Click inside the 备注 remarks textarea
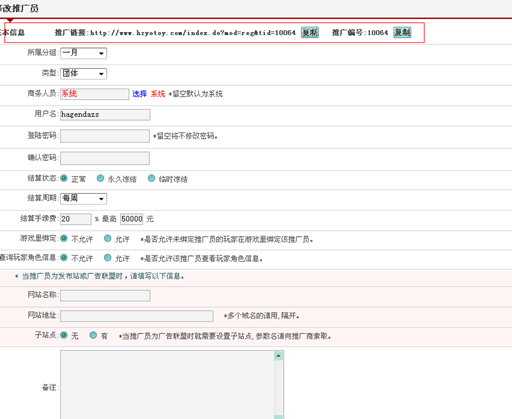 pyautogui.click(x=167, y=384)
